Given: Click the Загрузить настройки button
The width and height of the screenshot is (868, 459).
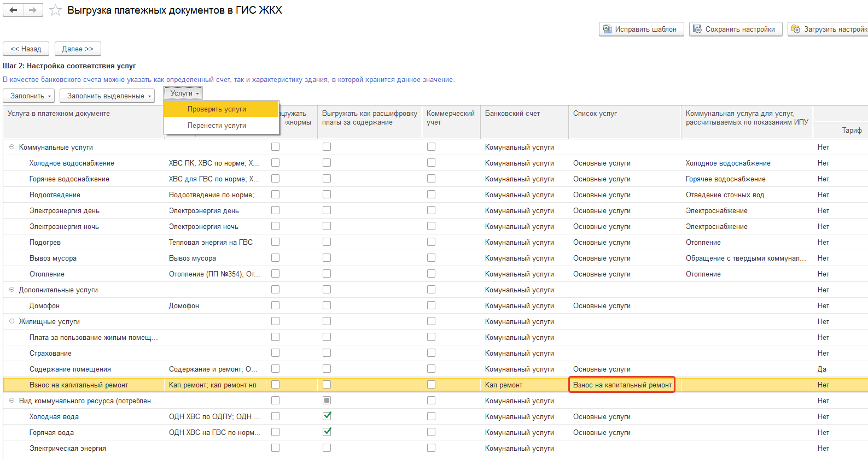Looking at the screenshot, I should click(828, 29).
